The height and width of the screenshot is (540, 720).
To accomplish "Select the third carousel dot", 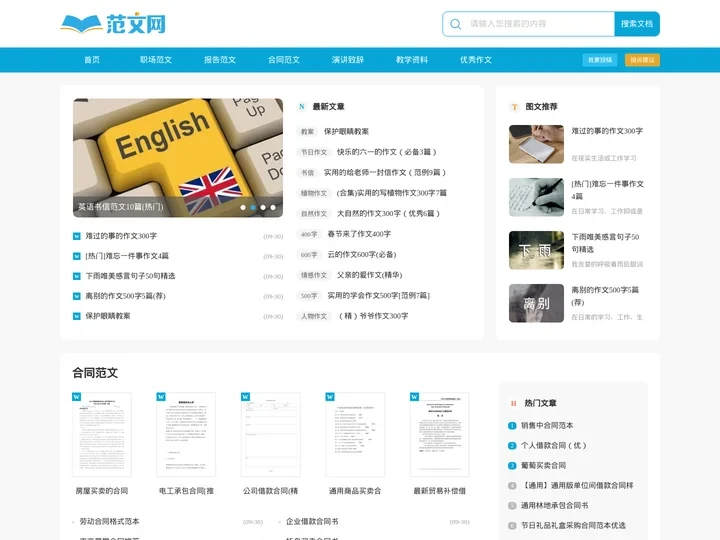I will (x=263, y=208).
